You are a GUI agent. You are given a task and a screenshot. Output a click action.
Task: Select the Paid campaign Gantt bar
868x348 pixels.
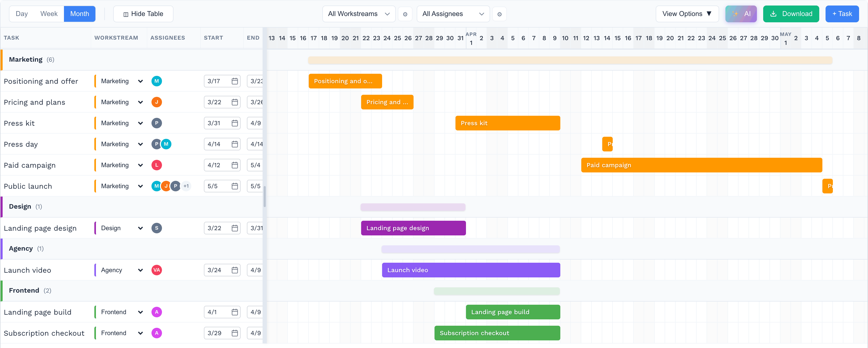coord(702,165)
